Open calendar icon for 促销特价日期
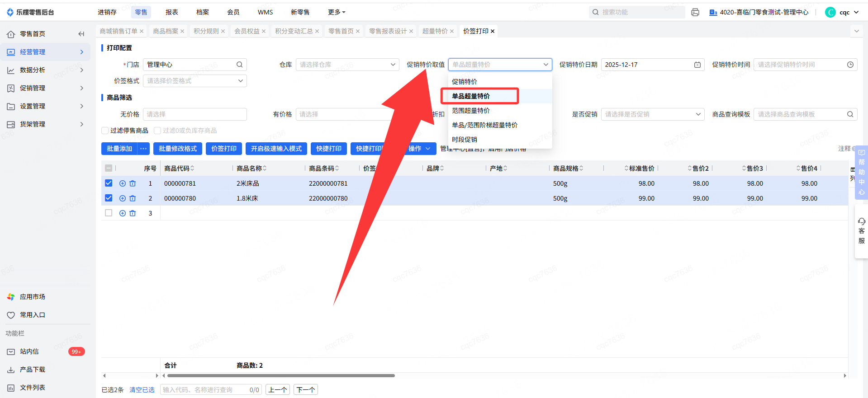The image size is (868, 398). coord(697,65)
